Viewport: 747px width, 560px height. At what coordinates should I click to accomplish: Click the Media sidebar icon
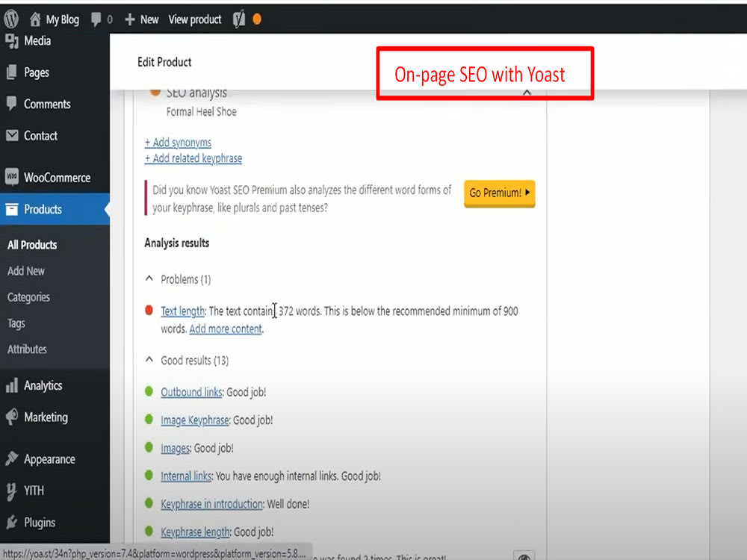11,41
